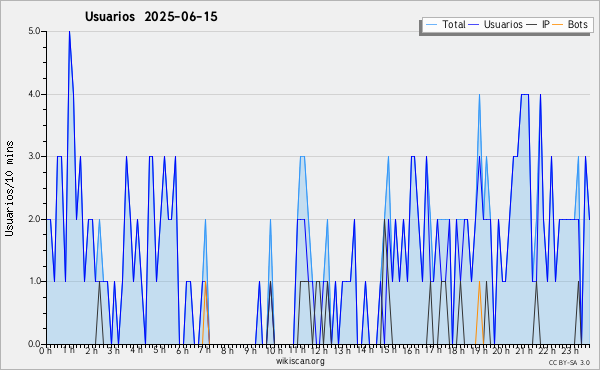Click the Bots legend entry

[x=570, y=24]
